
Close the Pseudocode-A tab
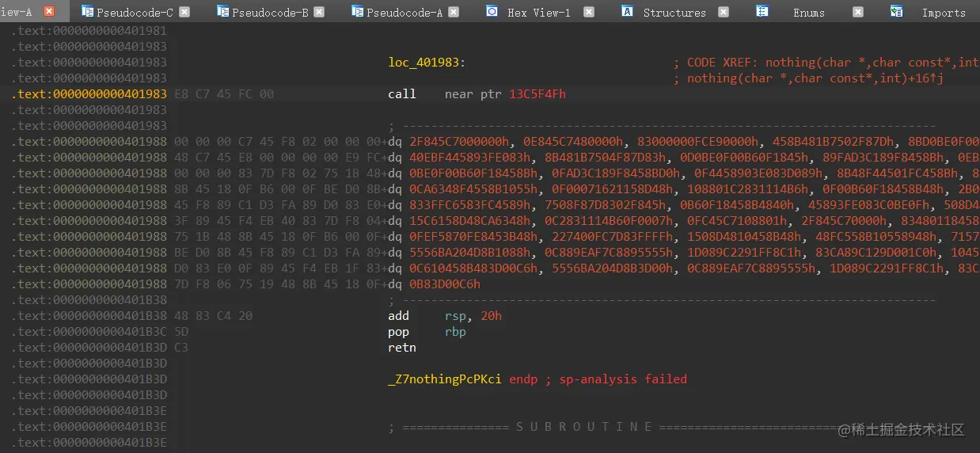point(454,12)
